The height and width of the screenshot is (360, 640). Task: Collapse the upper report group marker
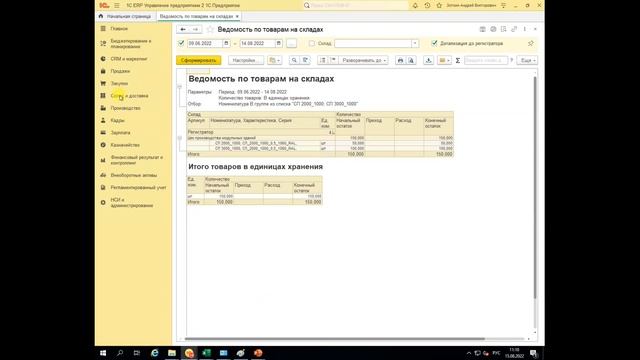[x=180, y=87]
